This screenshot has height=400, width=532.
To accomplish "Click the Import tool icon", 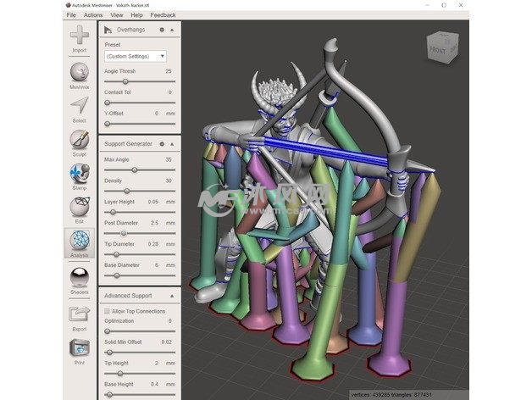I will point(79,36).
